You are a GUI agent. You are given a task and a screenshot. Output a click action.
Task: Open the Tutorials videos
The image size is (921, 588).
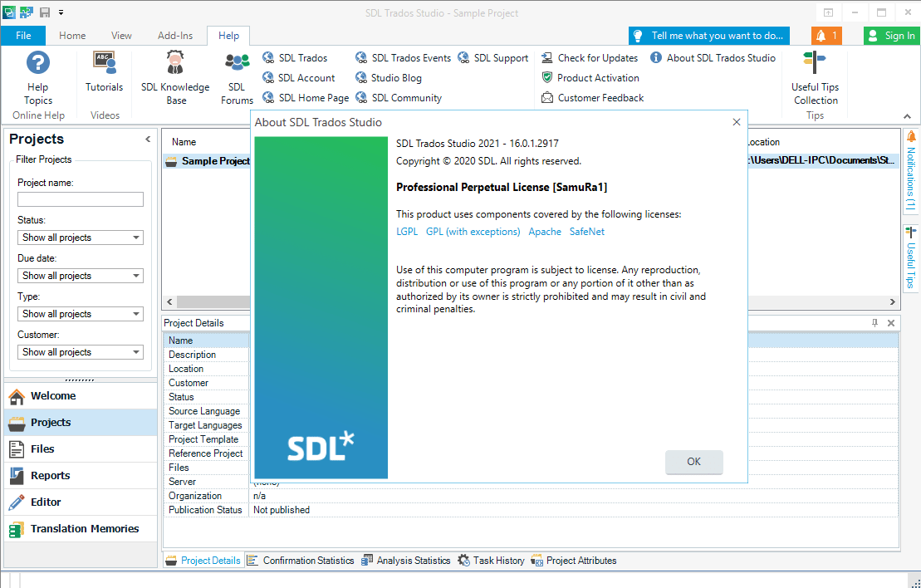coord(104,72)
